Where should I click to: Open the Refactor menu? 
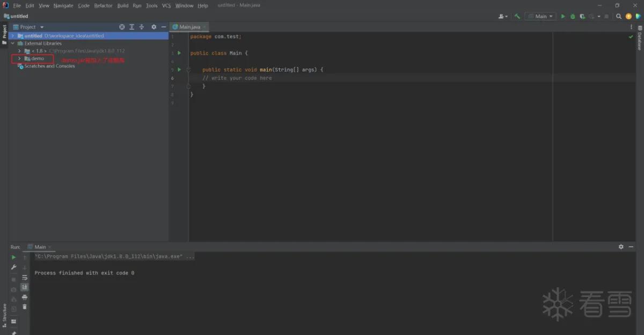103,5
